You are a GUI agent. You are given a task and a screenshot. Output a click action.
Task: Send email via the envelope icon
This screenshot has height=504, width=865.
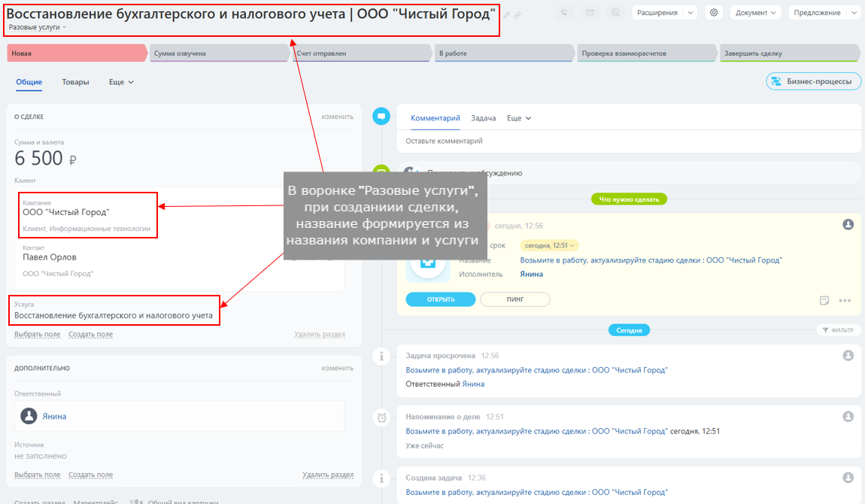pos(590,12)
